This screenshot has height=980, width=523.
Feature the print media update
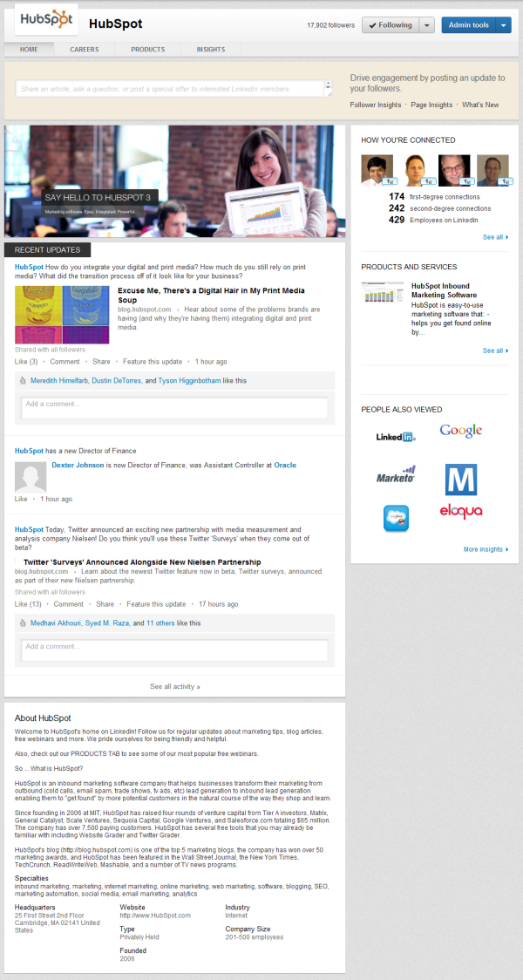(x=153, y=361)
